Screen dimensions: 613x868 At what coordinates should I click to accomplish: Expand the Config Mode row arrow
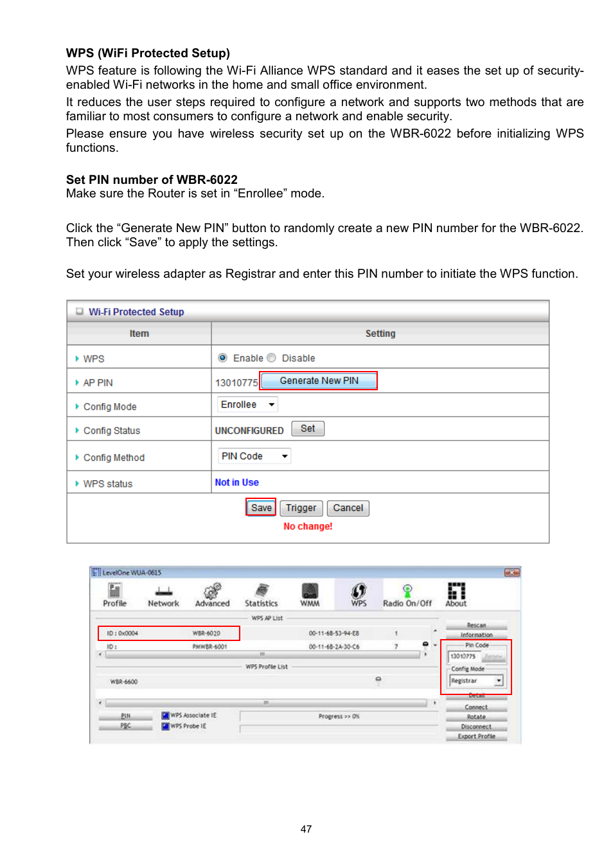(77, 406)
